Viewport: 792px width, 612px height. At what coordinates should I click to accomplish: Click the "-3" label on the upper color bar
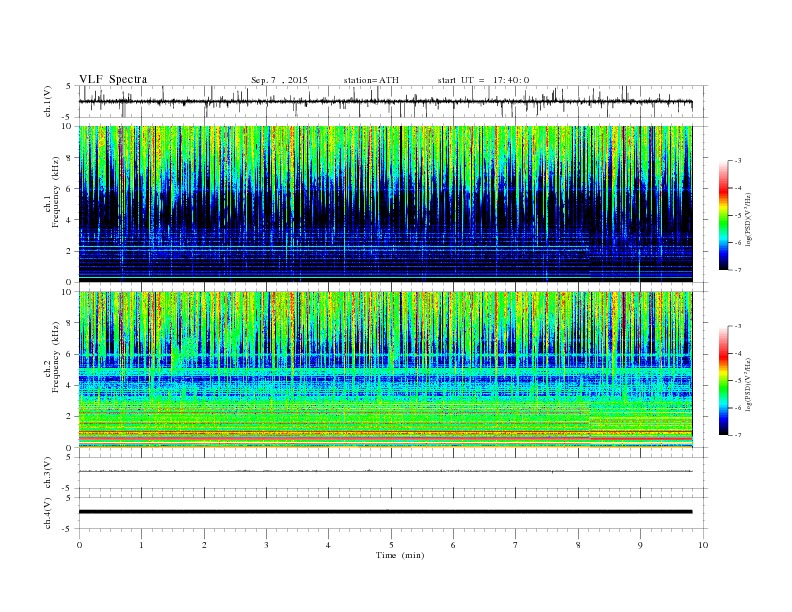(x=737, y=161)
